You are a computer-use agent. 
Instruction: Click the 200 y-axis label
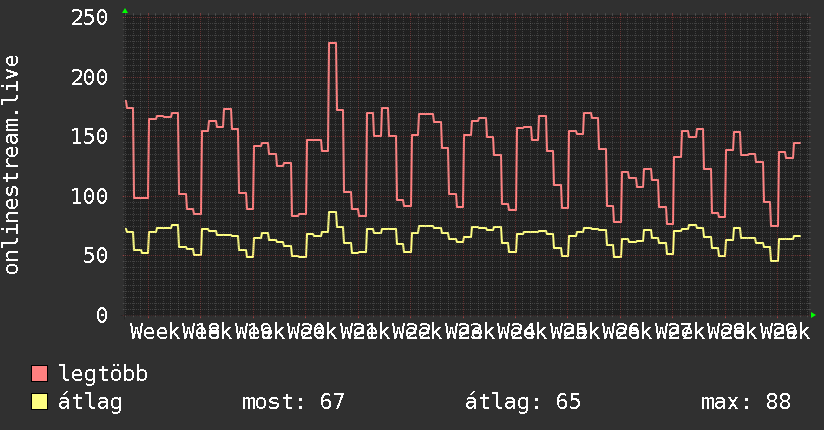[x=89, y=78]
